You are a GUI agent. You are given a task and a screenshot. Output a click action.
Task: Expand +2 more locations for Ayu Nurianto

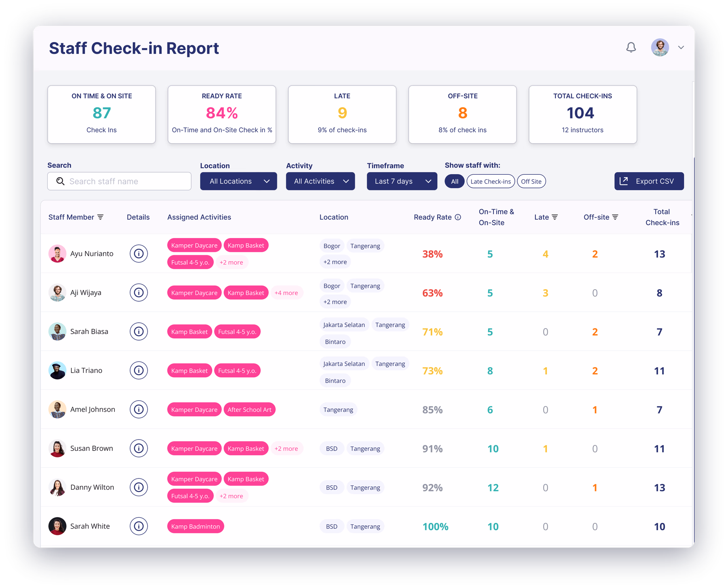point(335,262)
